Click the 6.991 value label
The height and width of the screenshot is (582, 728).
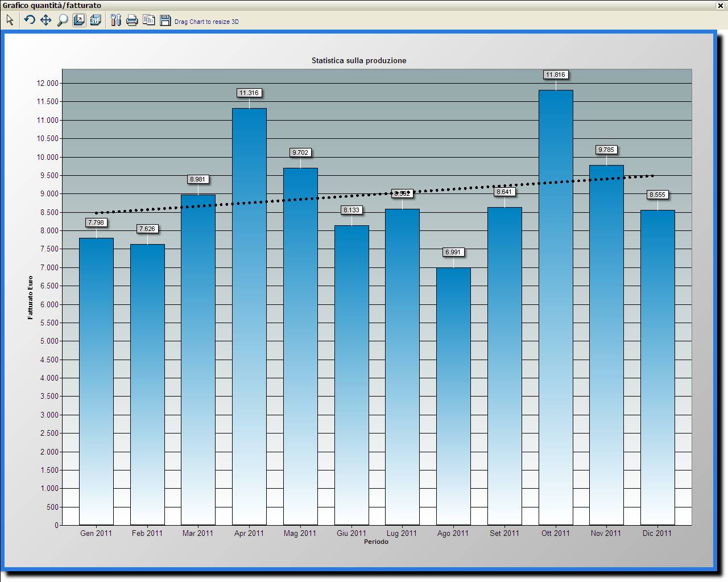(x=453, y=252)
